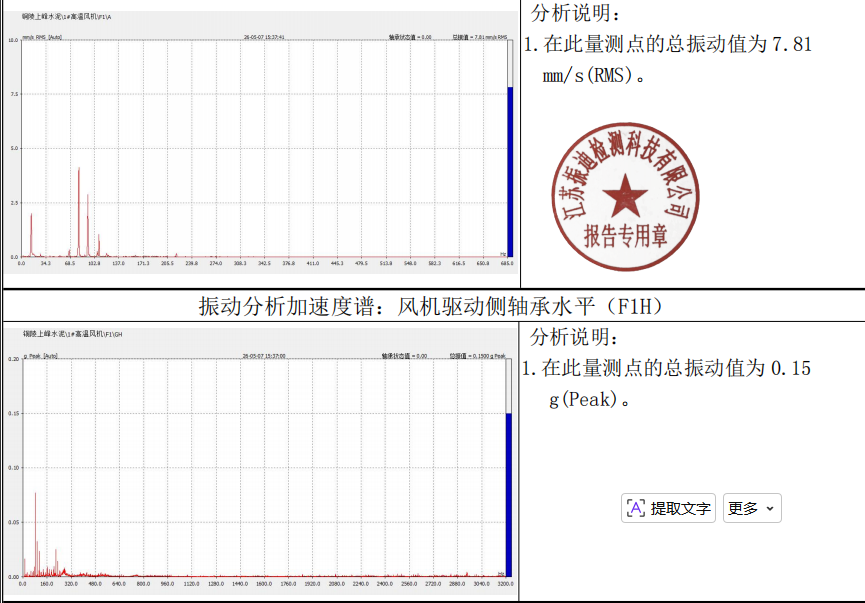Click the timestamp 26-05-07 15:37:00
Image resolution: width=865 pixels, height=603 pixels.
point(264,356)
